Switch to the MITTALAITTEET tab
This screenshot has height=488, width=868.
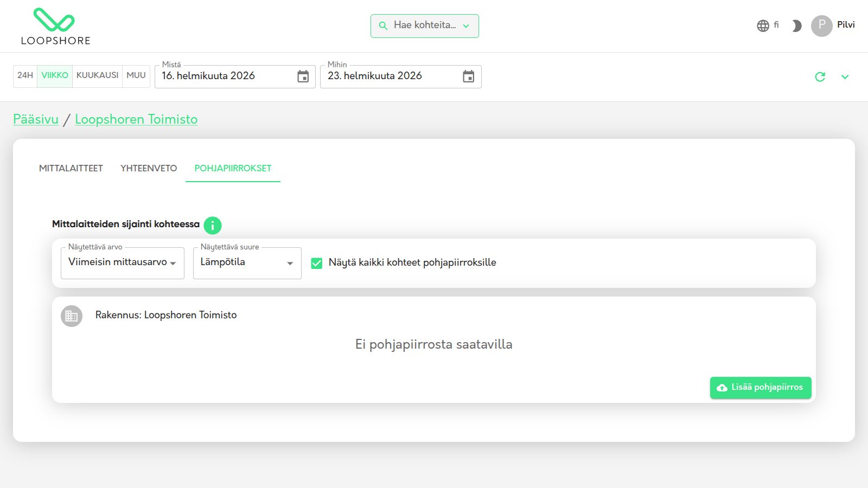pos(71,168)
